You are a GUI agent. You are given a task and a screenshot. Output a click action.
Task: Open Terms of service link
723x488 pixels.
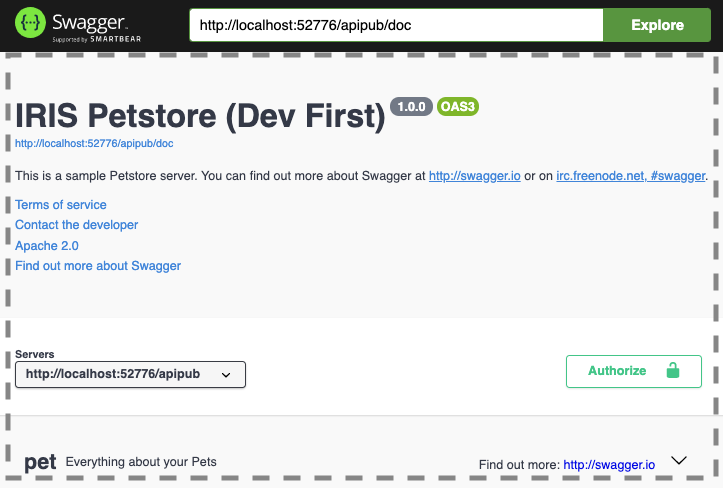click(61, 205)
